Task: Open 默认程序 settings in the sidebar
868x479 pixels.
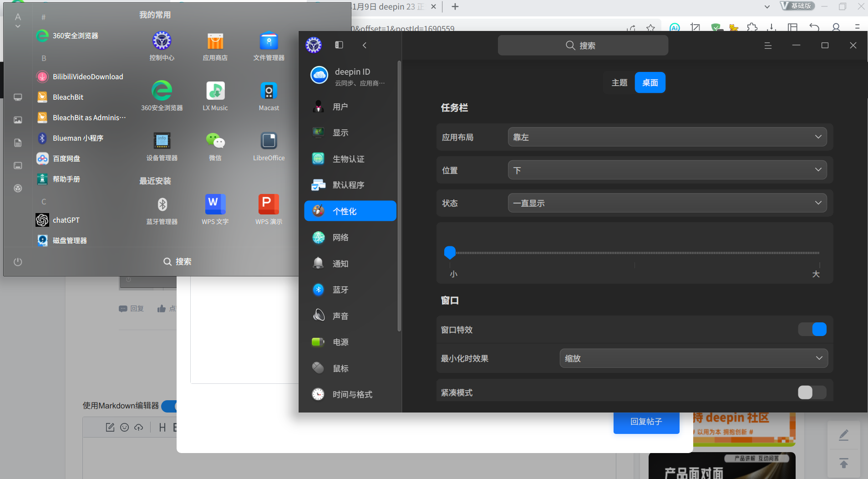Action: tap(350, 185)
